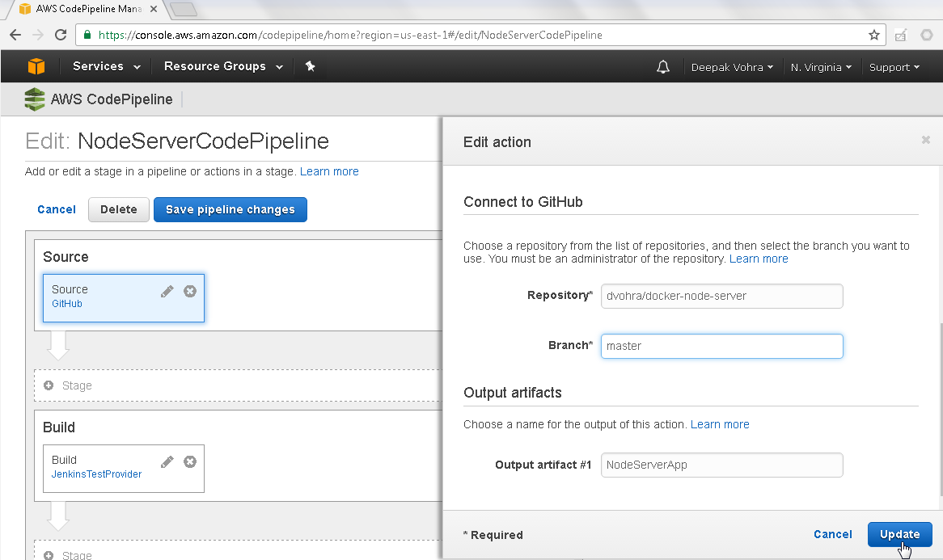The image size is (943, 560).
Task: Click the Update button
Action: coord(899,534)
